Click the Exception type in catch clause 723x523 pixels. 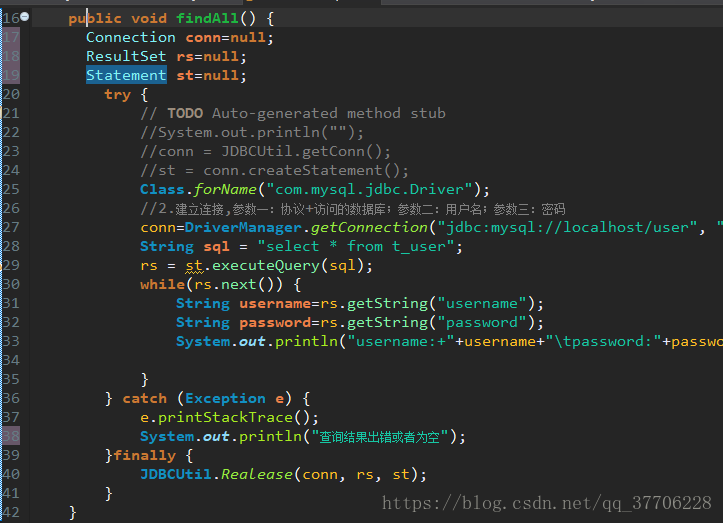pyautogui.click(x=225, y=398)
